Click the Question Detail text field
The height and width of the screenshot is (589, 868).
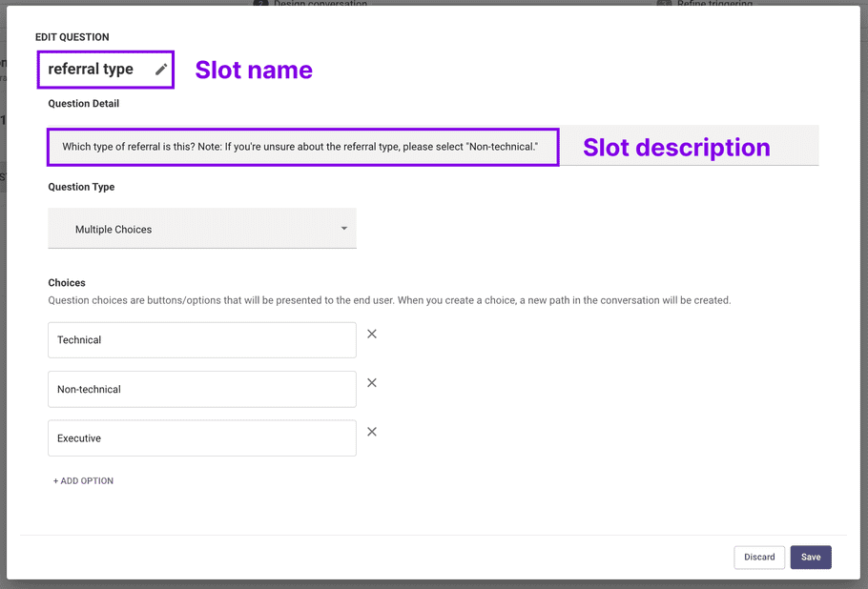433,147
